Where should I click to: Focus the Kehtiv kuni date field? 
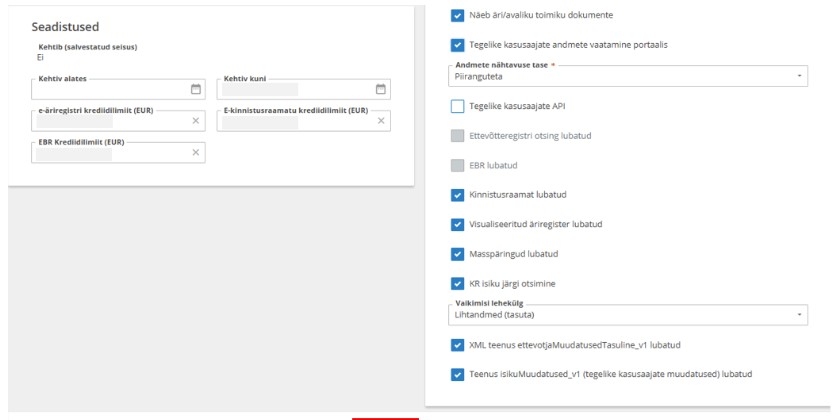pos(304,89)
